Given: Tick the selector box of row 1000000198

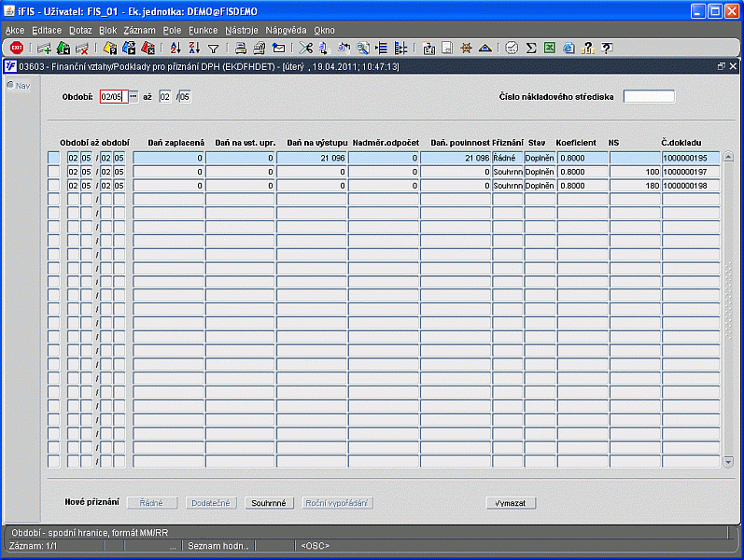Looking at the screenshot, I should pos(53,185).
